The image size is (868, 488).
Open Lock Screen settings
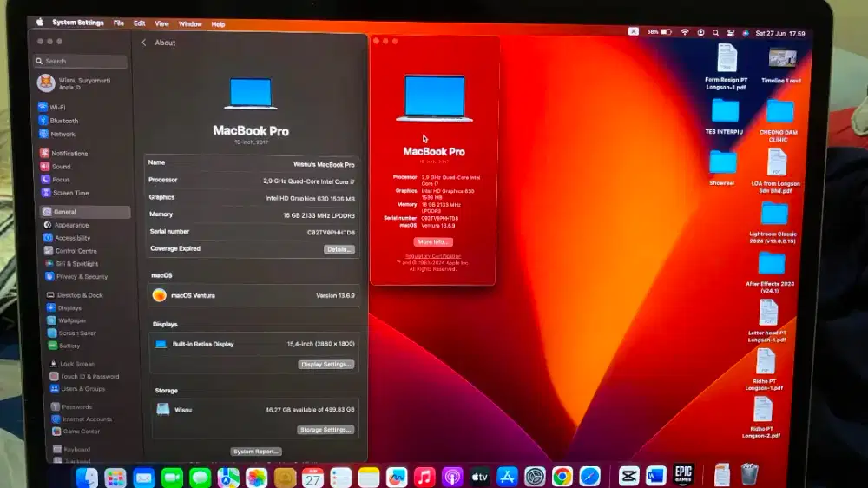tap(73, 365)
